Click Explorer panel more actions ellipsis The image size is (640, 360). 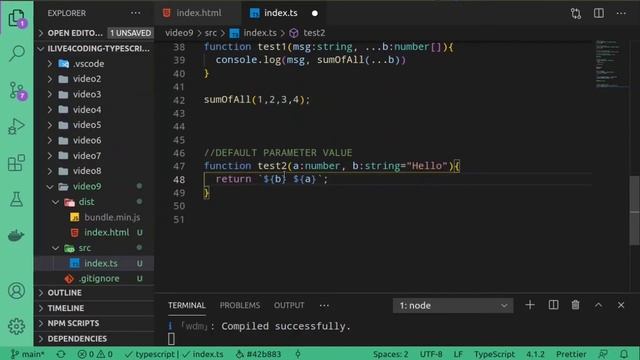point(136,13)
